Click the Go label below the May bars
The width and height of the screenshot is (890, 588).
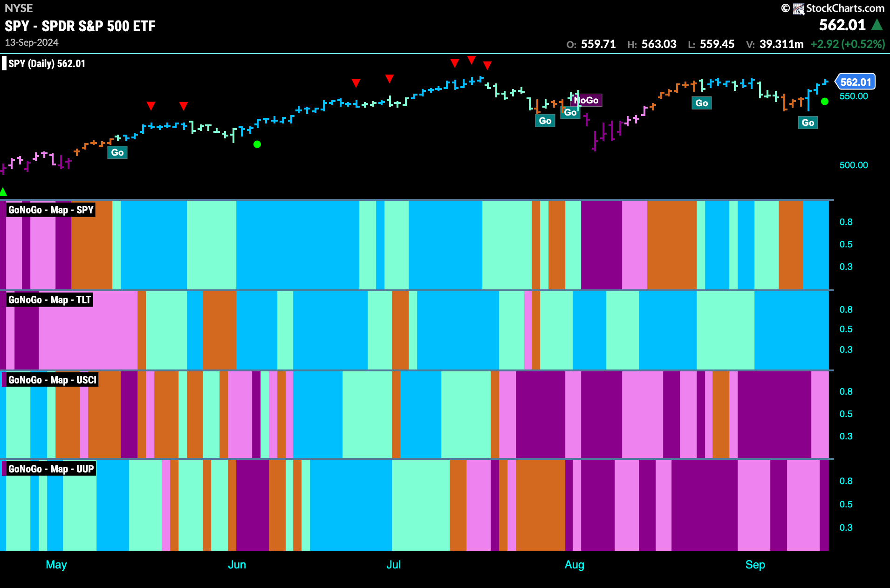117,152
